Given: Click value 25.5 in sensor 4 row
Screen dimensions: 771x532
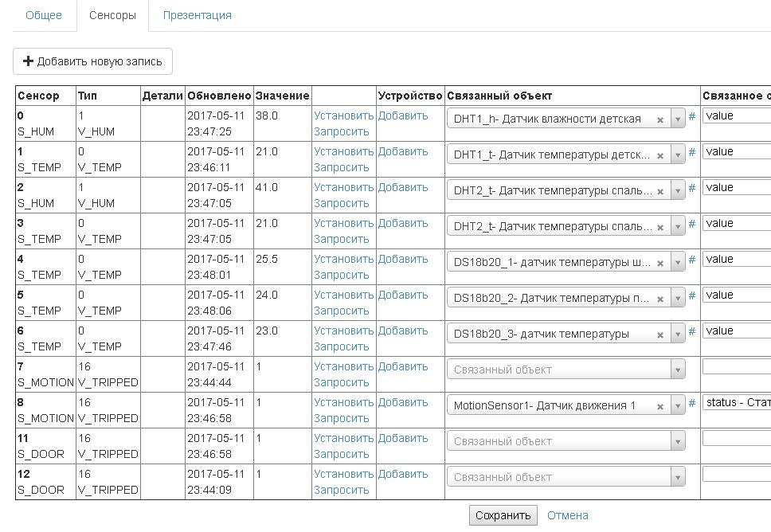Looking at the screenshot, I should [267, 259].
